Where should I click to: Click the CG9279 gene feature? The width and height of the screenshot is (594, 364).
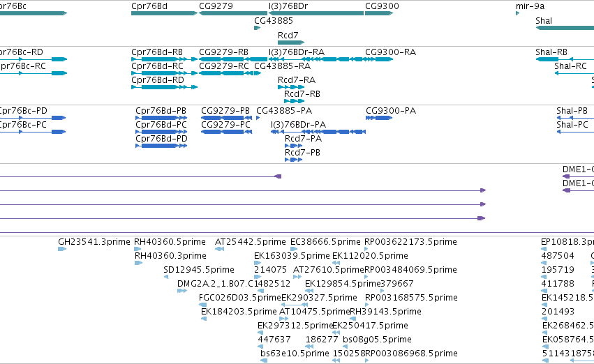coord(233,13)
